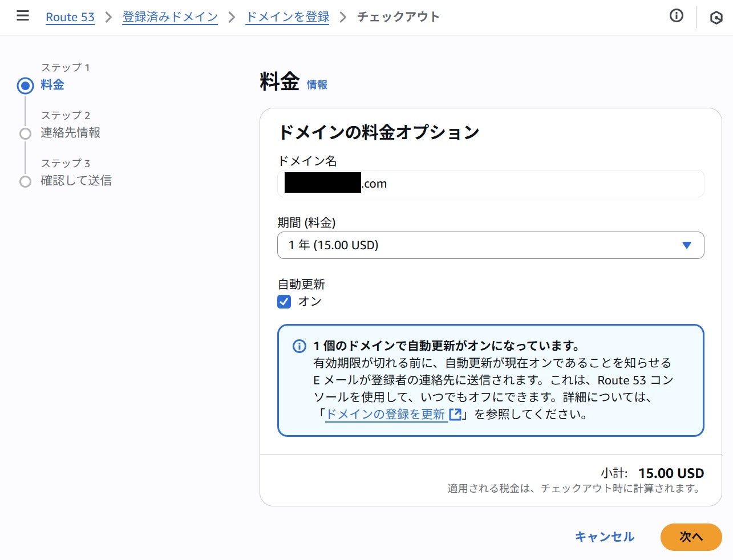
Task: Click the 情報 link next to 料金 heading
Action: [x=317, y=84]
